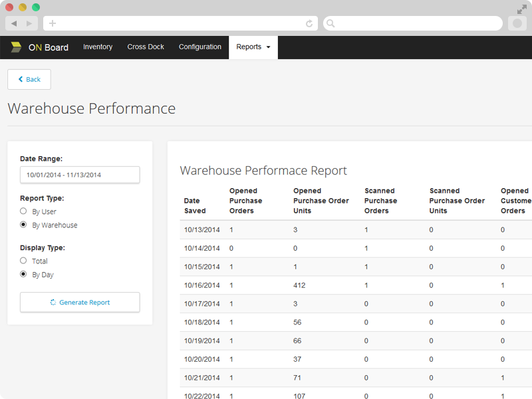
Task: Open the Configuration menu
Action: pos(200,47)
